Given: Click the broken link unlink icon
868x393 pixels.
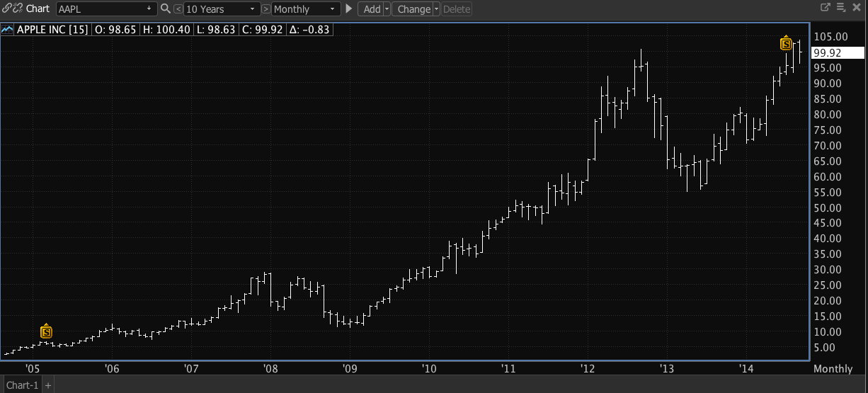Looking at the screenshot, I should coord(18,9).
